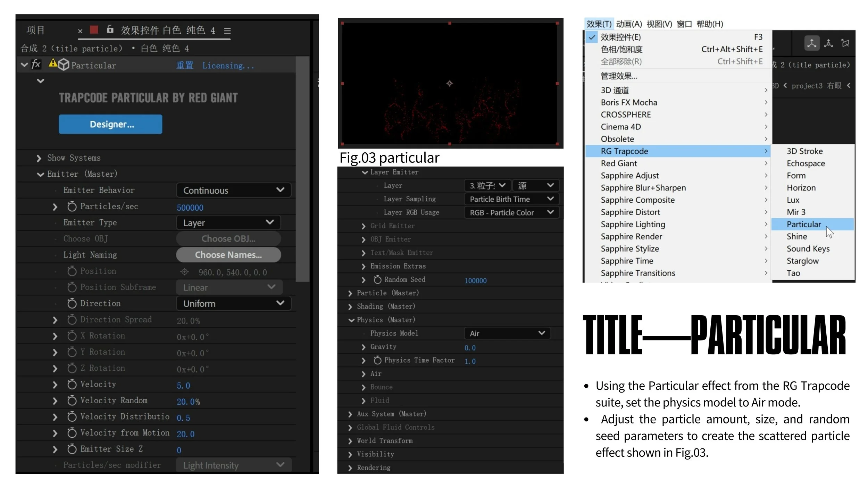The width and height of the screenshot is (868, 488).
Task: Toggle the Velocity Random stopwatch
Action: pyautogui.click(x=72, y=401)
